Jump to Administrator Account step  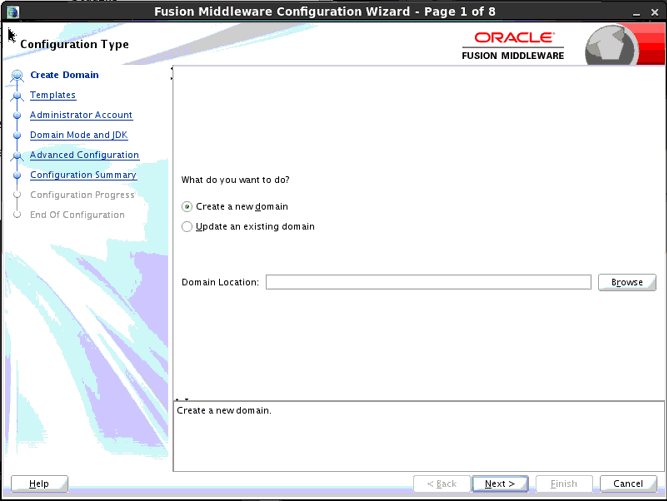pos(81,115)
